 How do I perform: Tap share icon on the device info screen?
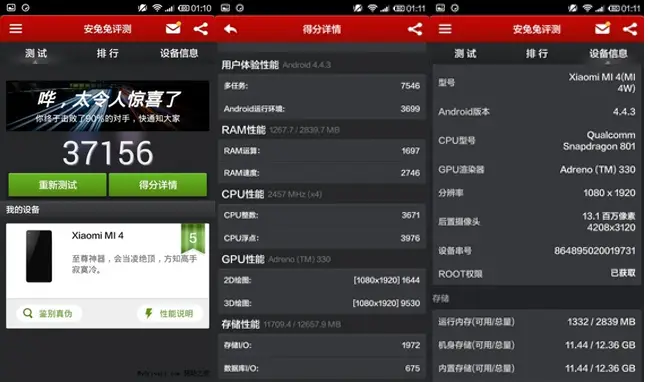tap(630, 29)
